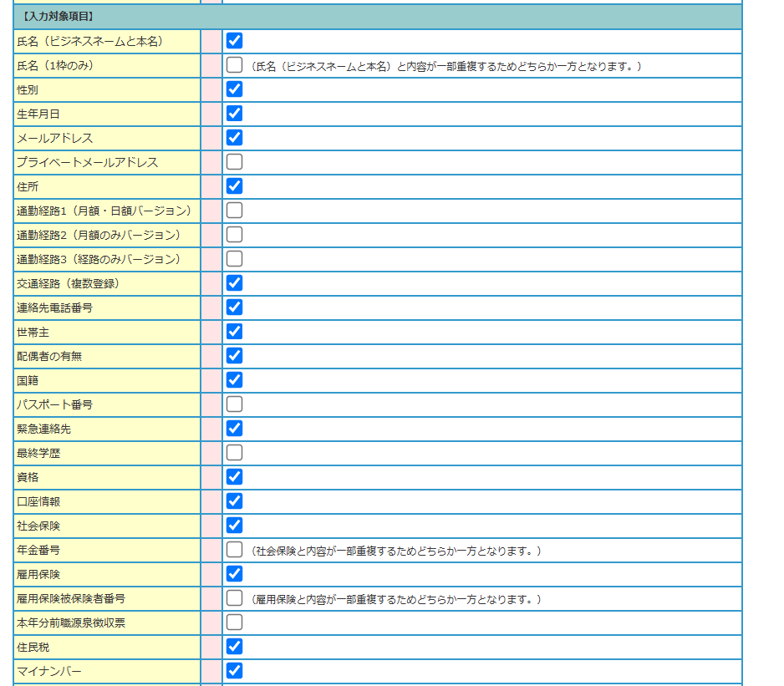Check the 年金番号 checkbox
784x686 pixels.
(235, 550)
